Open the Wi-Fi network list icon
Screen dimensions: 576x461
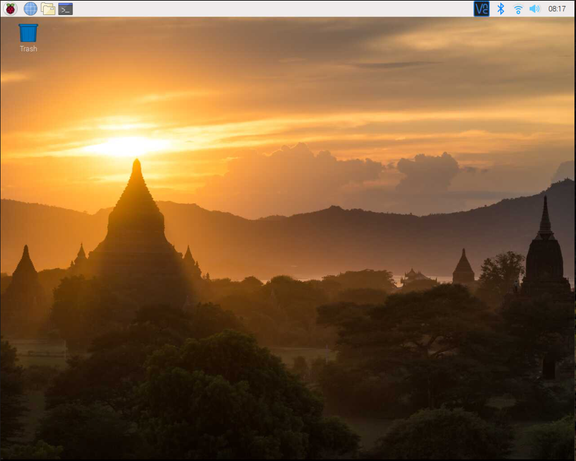click(x=518, y=9)
